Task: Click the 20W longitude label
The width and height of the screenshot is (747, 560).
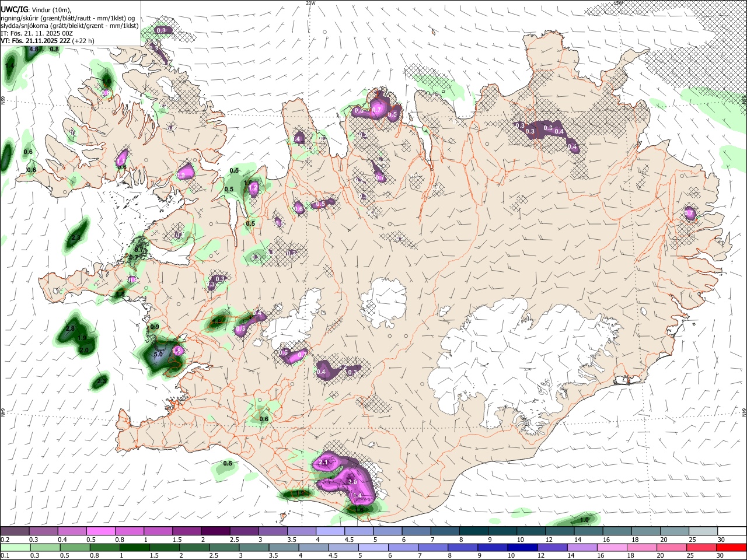Action: 310,3
